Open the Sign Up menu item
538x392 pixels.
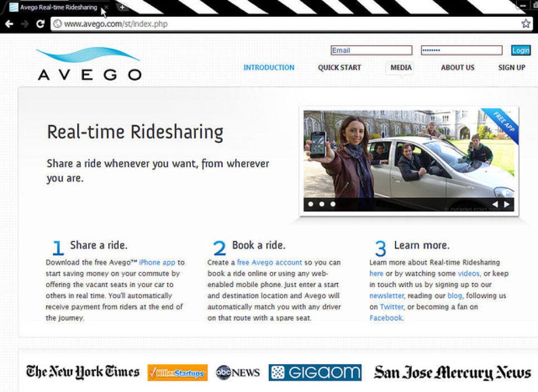(512, 68)
